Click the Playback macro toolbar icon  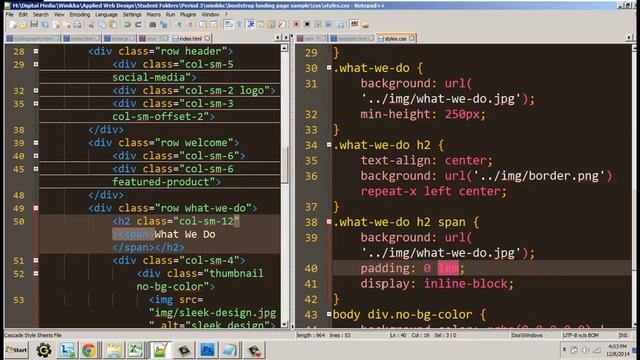click(318, 24)
